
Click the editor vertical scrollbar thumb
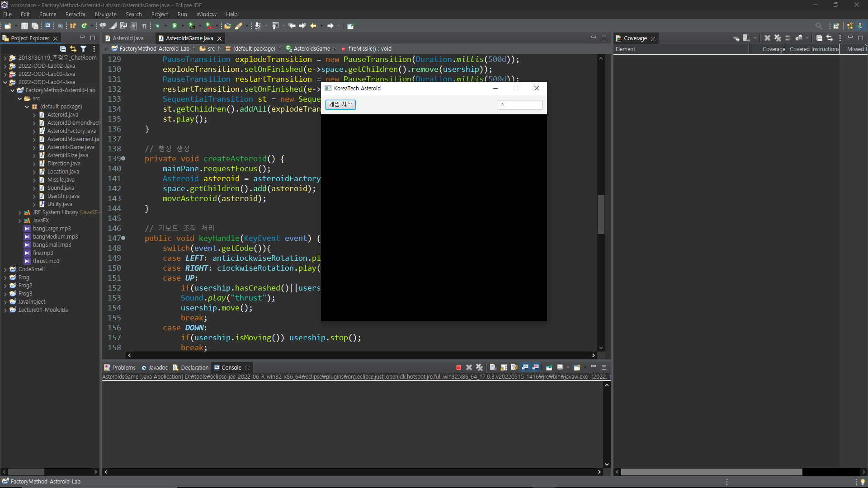click(x=601, y=214)
